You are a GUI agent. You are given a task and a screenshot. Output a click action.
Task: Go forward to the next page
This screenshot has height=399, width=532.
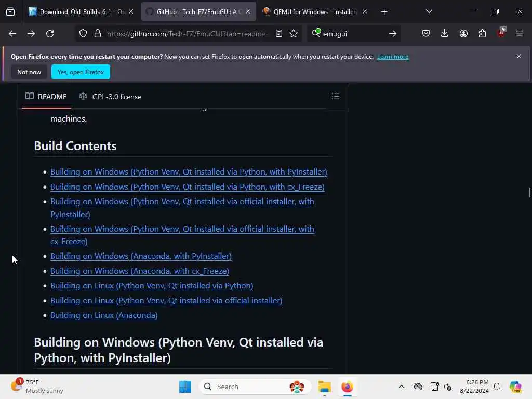(31, 34)
